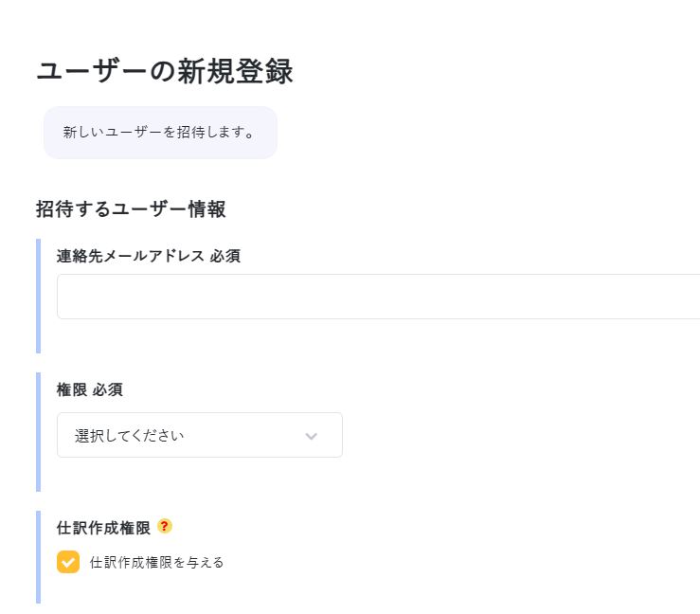This screenshot has height=614, width=700.
Task: Click the 仕訳作成権限を与える label text
Action: pos(156,562)
